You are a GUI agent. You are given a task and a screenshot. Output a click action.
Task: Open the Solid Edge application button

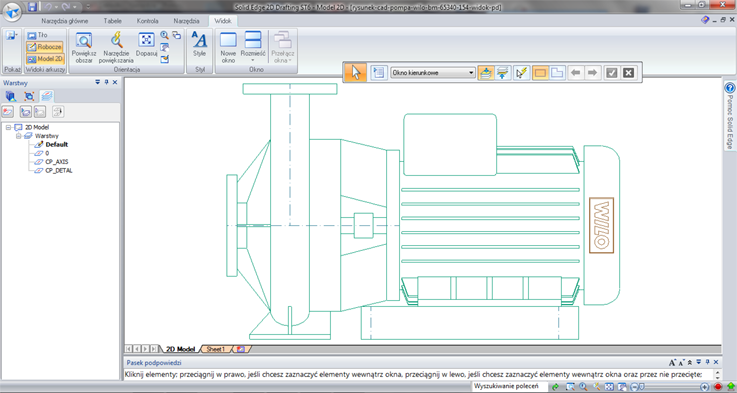[x=12, y=11]
